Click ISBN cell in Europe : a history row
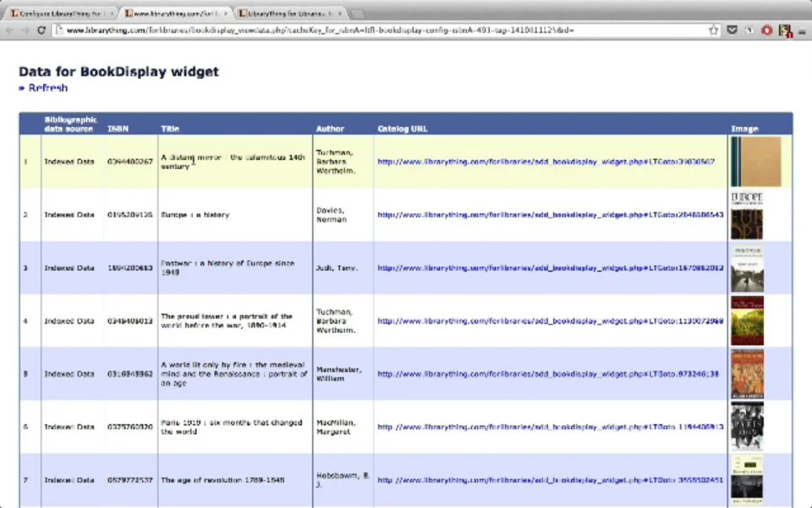Viewport: 812px width, 508px height. (x=130, y=214)
